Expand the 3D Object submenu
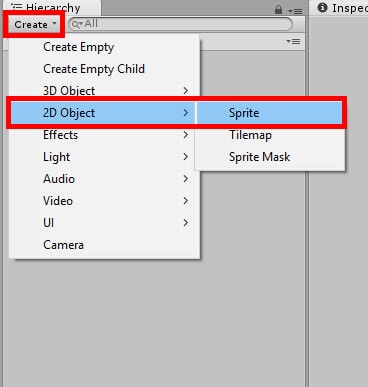This screenshot has width=368, height=387. (104, 91)
